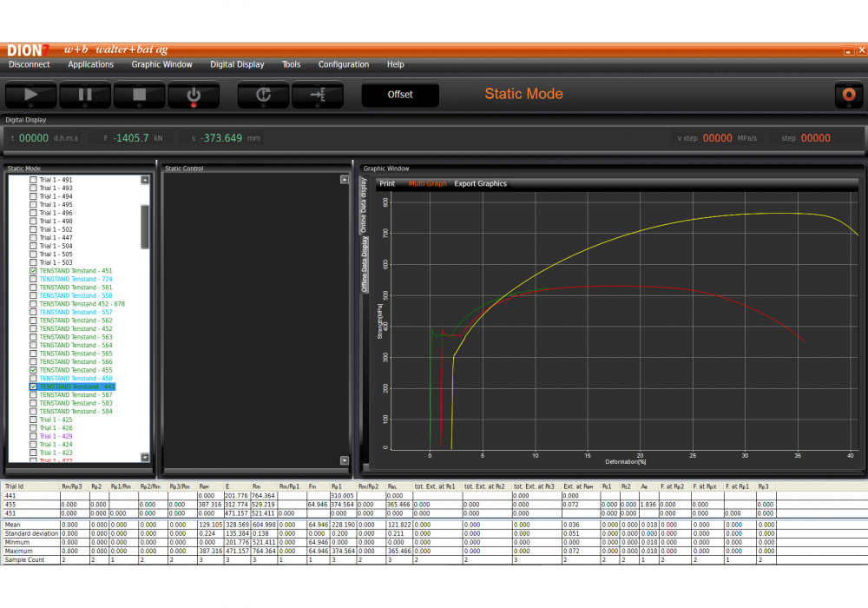Click the Sample Count row label
The height and width of the screenshot is (608, 868).
coord(25,560)
